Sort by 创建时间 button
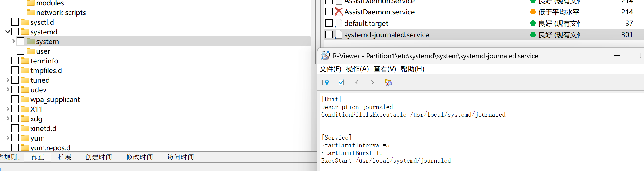Image resolution: width=644 pixels, height=171 pixels. [98, 157]
